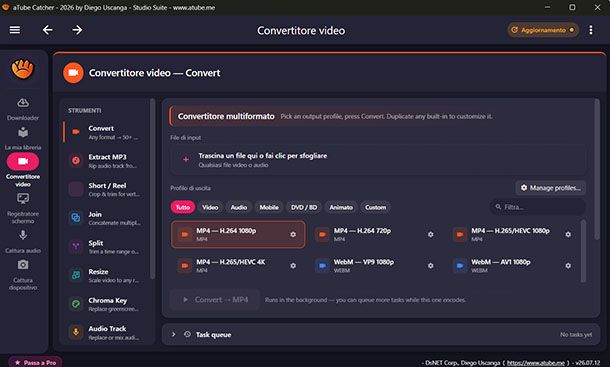Choose WebM — VP9 1080p profile
Screen dimensions: 610x367
pyautogui.click(x=375, y=265)
